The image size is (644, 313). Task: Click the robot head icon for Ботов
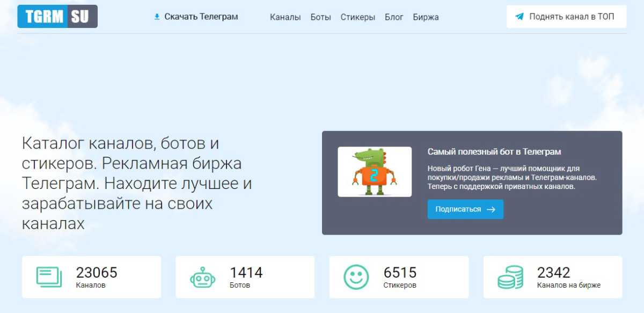[x=202, y=278]
